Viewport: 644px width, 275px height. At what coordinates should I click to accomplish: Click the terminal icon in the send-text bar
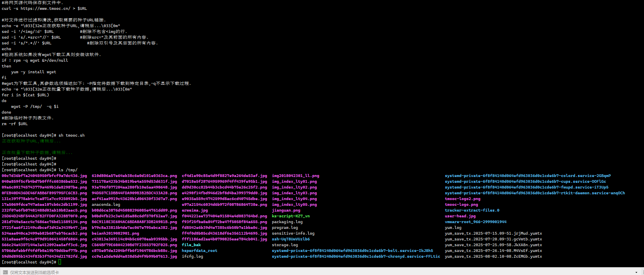[x=5, y=272]
